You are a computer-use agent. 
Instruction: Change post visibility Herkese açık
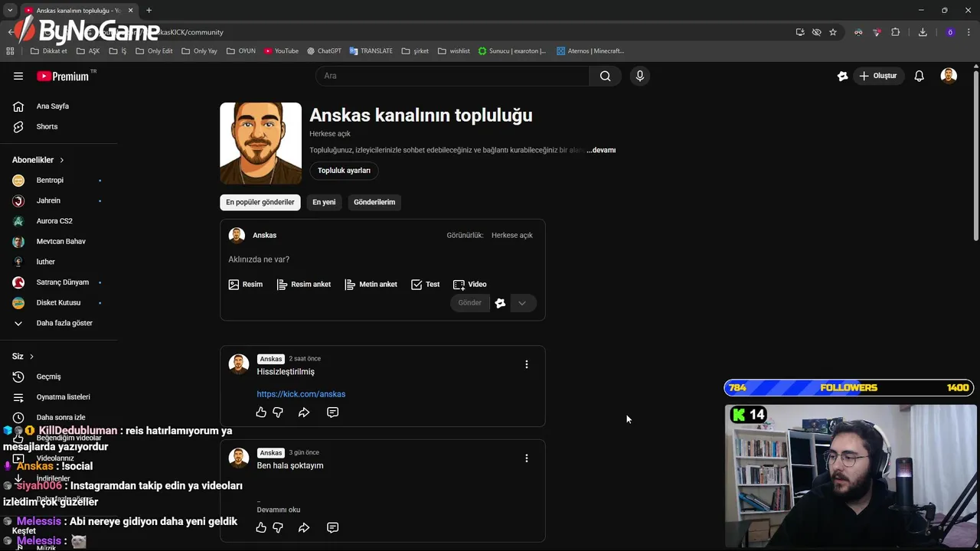click(511, 235)
